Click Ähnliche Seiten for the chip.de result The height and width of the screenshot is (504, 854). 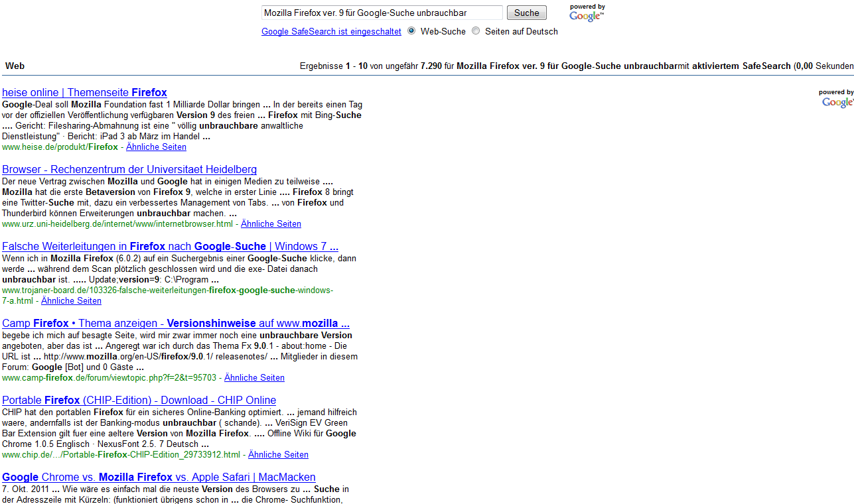click(278, 454)
